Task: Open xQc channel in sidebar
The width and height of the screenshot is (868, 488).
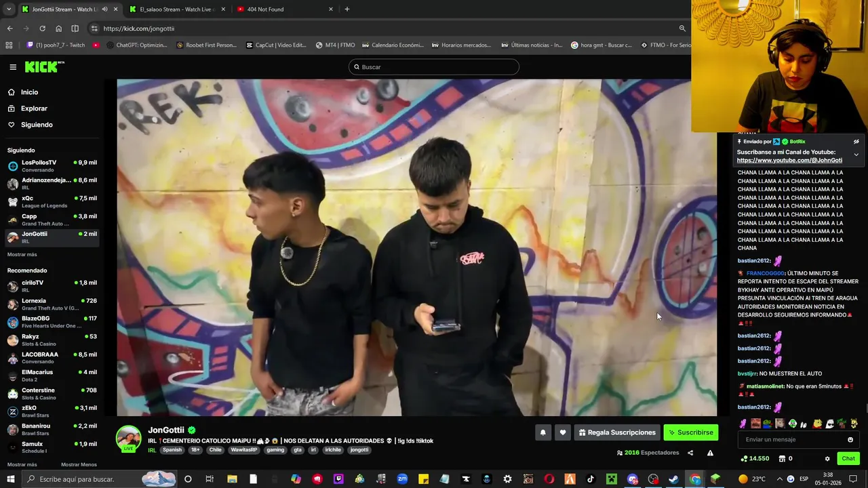Action: click(52, 202)
